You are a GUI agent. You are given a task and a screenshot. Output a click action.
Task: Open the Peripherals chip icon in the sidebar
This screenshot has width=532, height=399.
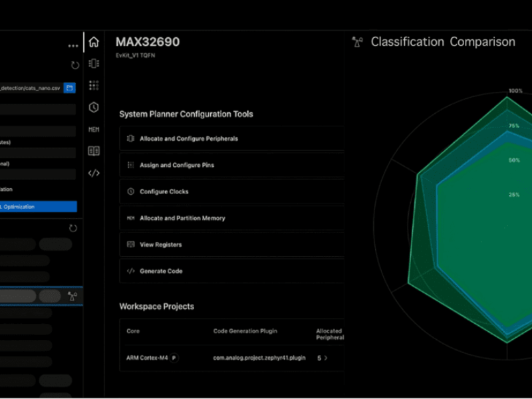coord(93,63)
